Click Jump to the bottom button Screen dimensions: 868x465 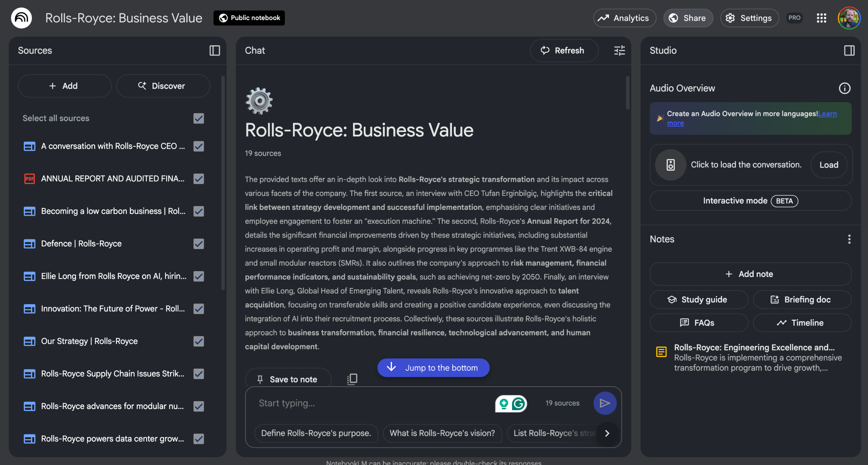point(433,368)
